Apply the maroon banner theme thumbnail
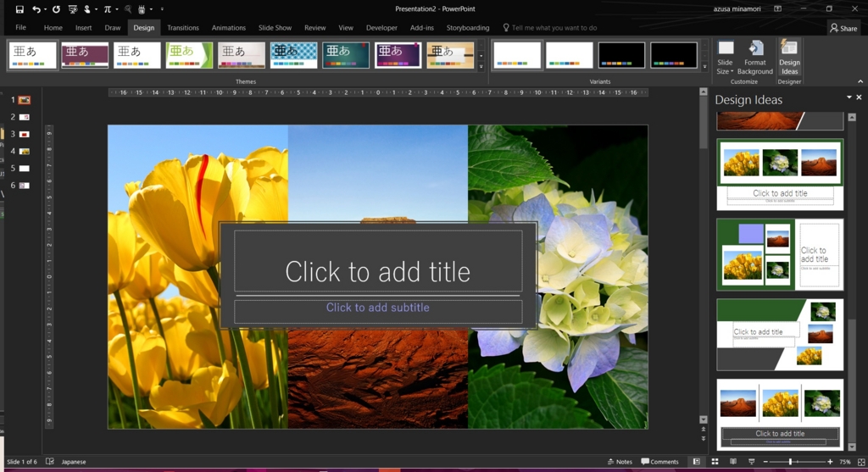The width and height of the screenshot is (868, 472). coord(85,55)
